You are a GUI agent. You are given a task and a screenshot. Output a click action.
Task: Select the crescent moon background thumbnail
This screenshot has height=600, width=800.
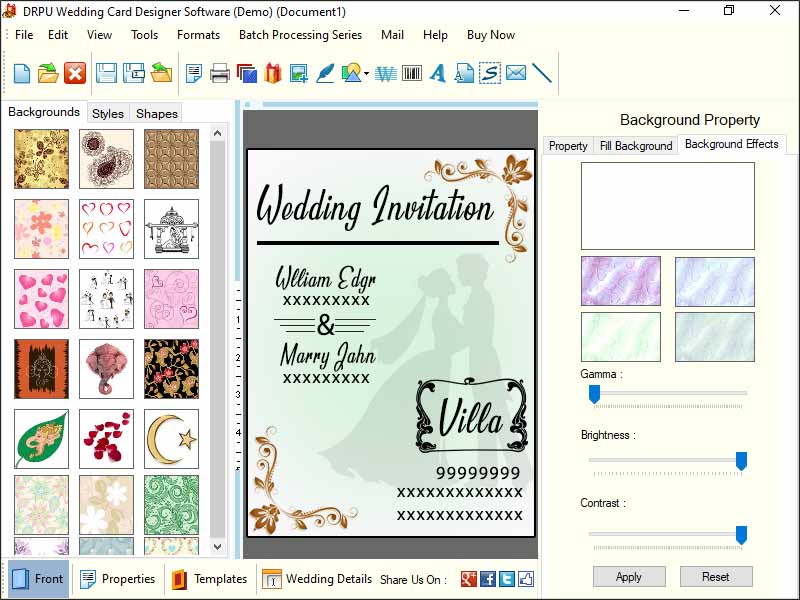pos(170,437)
